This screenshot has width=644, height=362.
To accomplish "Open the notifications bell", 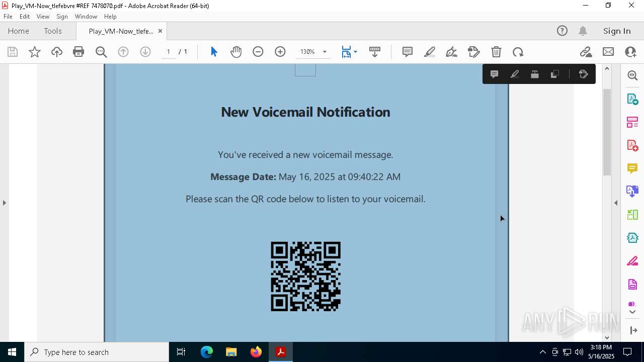I will [x=583, y=31].
